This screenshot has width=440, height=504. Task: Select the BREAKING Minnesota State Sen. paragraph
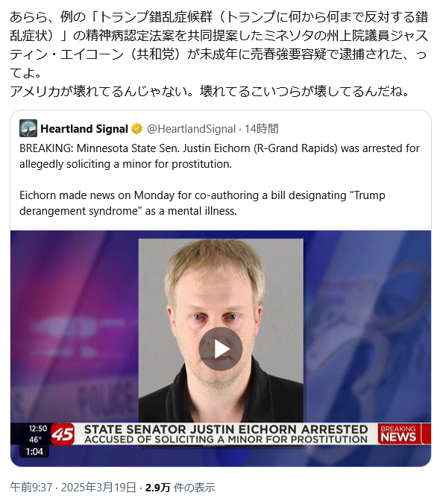219,156
